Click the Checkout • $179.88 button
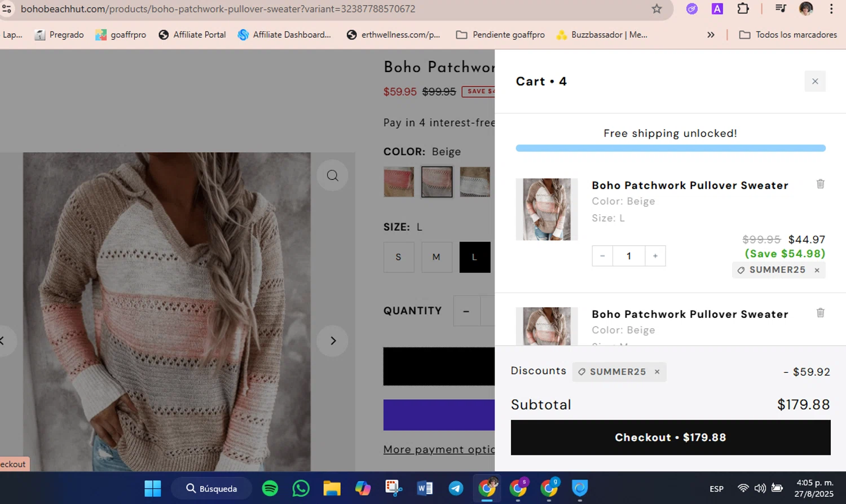Screen dimensions: 846x504 pyautogui.click(x=671, y=437)
